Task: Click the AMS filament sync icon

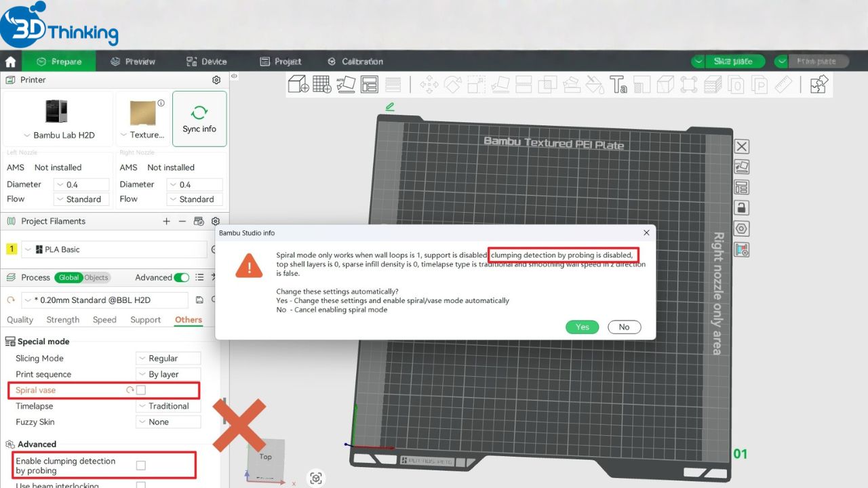Action: point(199,221)
